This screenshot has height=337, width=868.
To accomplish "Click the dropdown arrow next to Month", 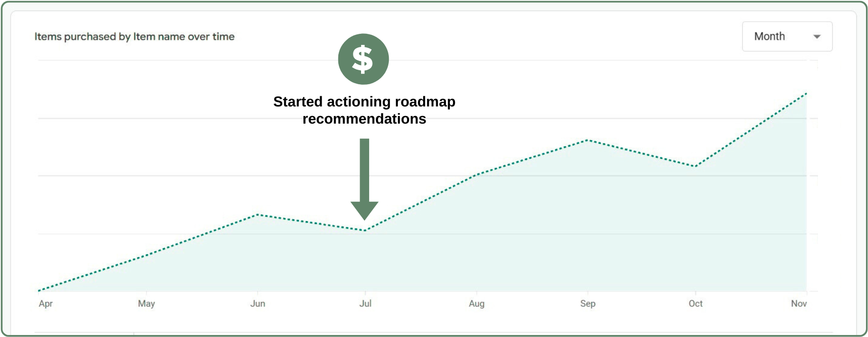I will 818,36.
